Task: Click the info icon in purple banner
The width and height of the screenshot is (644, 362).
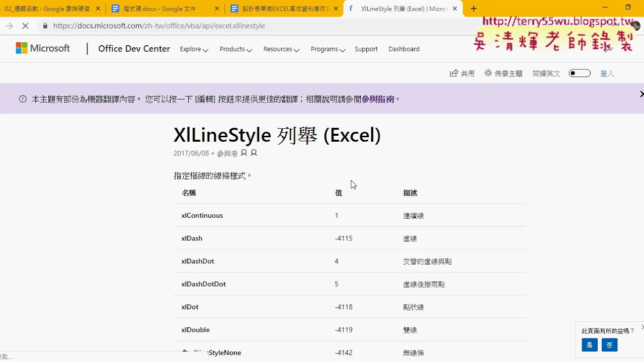Action: [x=23, y=99]
